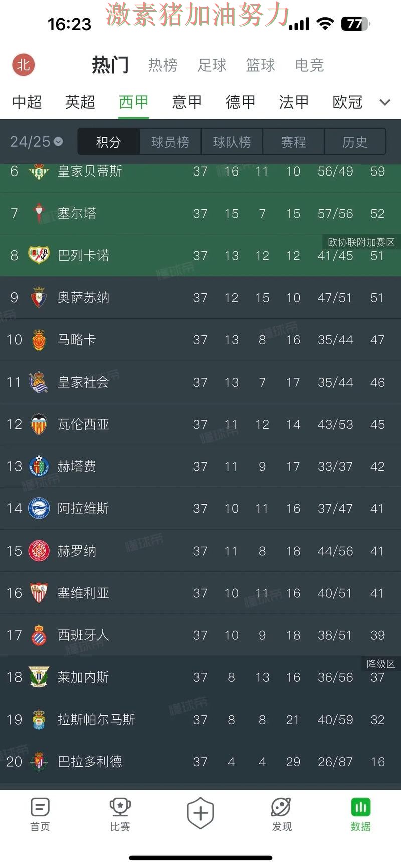
Task: Activate the 积分 standings view
Action: 108,142
